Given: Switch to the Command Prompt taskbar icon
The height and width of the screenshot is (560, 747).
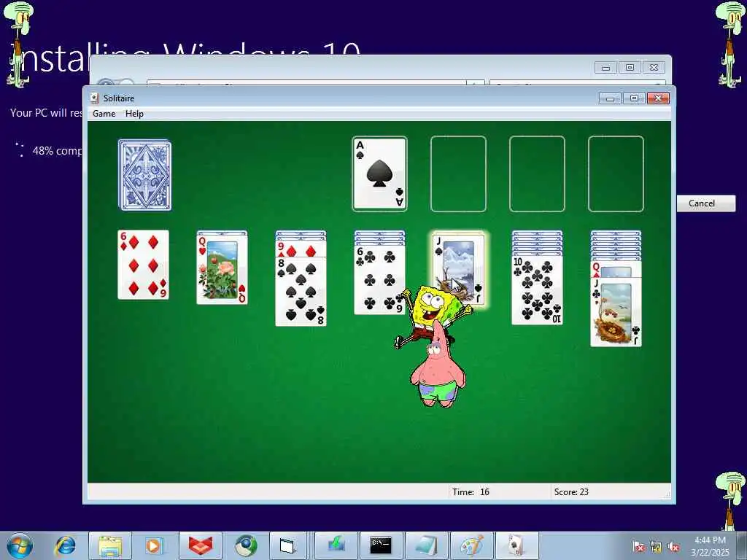Looking at the screenshot, I should (x=381, y=545).
